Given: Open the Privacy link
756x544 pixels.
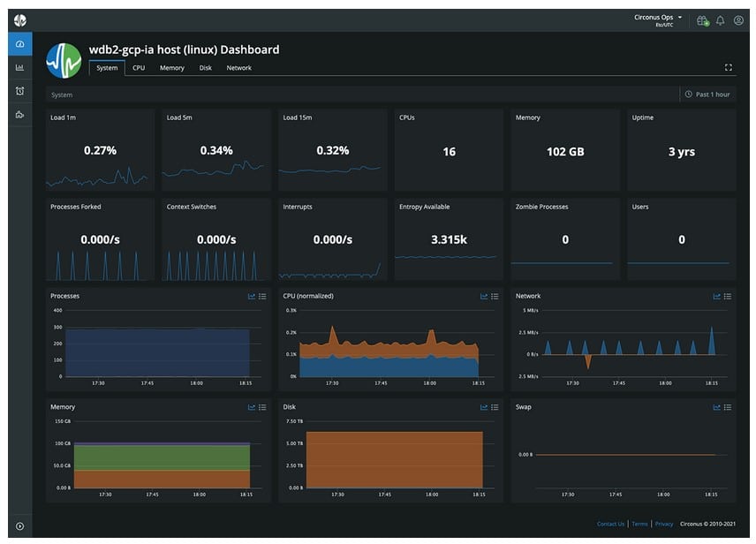Looking at the screenshot, I should click(x=664, y=524).
